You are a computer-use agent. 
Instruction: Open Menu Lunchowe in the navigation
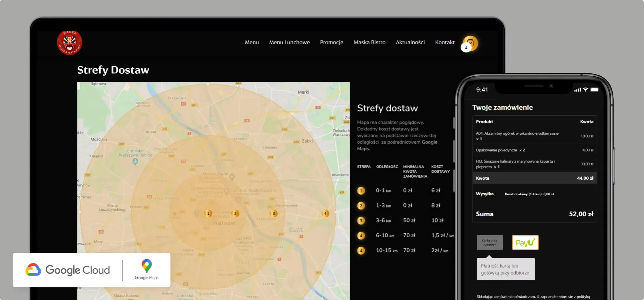click(290, 42)
